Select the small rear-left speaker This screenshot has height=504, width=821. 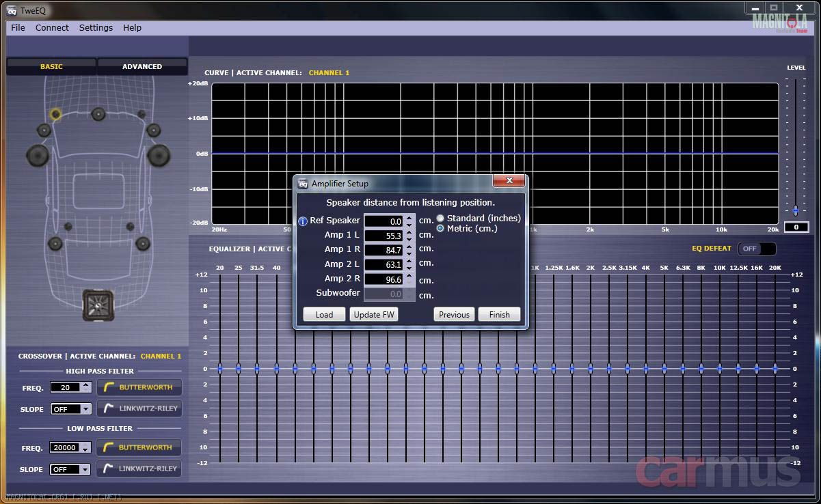tap(68, 226)
